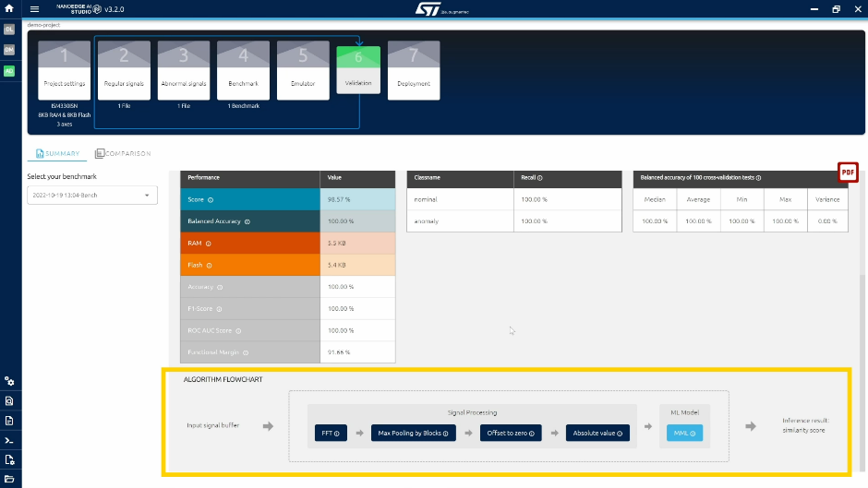
Task: Show info icon next to Recall header
Action: pos(540,178)
